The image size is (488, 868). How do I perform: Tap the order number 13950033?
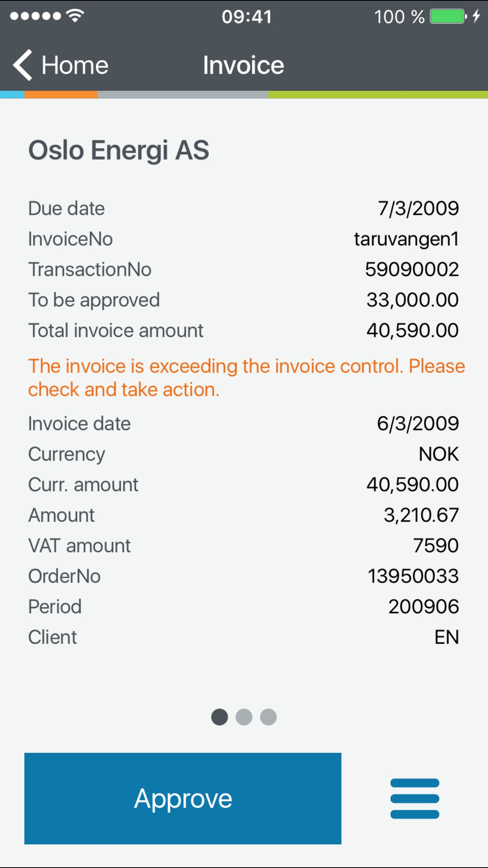click(x=413, y=576)
